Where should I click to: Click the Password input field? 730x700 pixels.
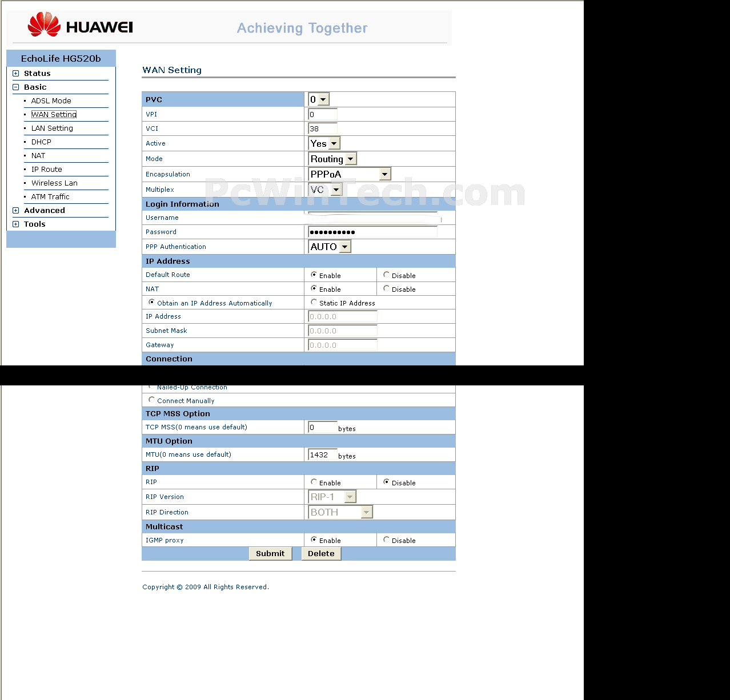(x=372, y=232)
